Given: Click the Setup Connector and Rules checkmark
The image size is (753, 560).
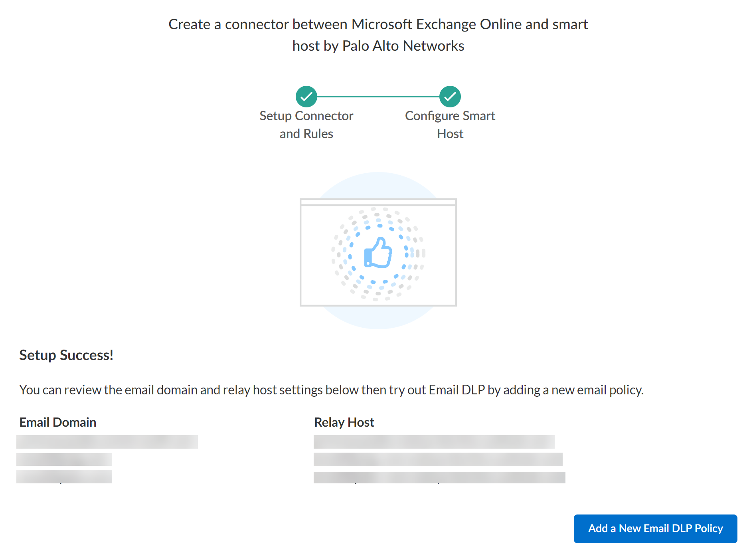Looking at the screenshot, I should pyautogui.click(x=306, y=97).
